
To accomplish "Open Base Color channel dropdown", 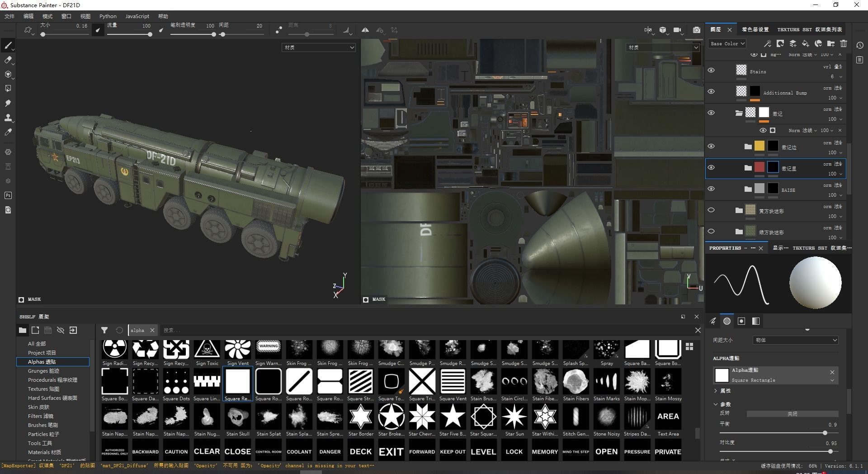I will 727,44.
